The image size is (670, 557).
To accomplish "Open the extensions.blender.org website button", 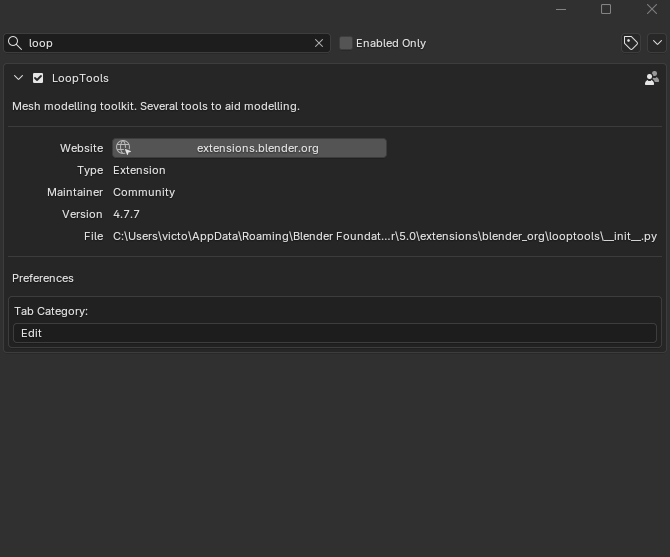I will point(250,148).
